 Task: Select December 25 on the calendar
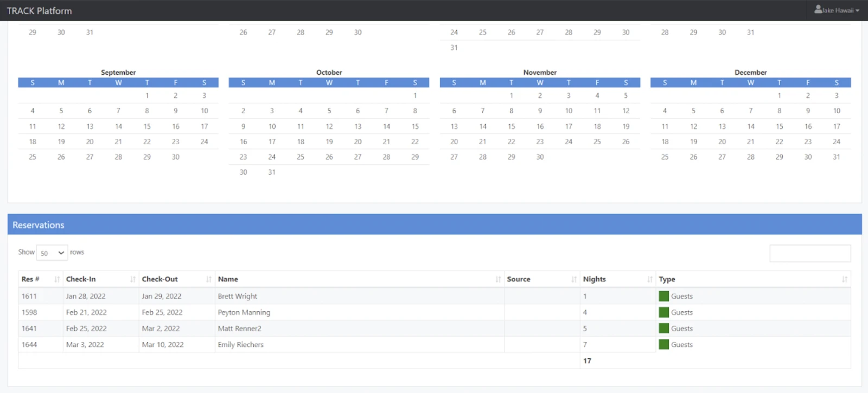click(665, 157)
